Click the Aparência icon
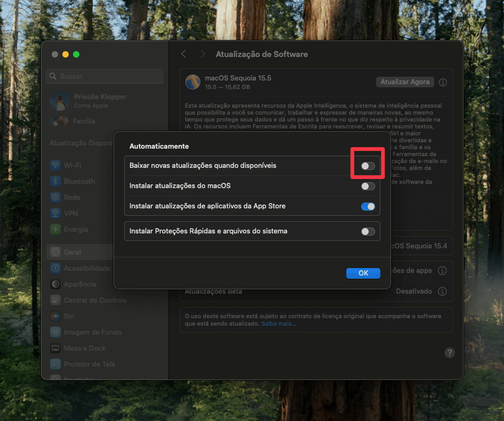The width and height of the screenshot is (504, 421). [55, 285]
